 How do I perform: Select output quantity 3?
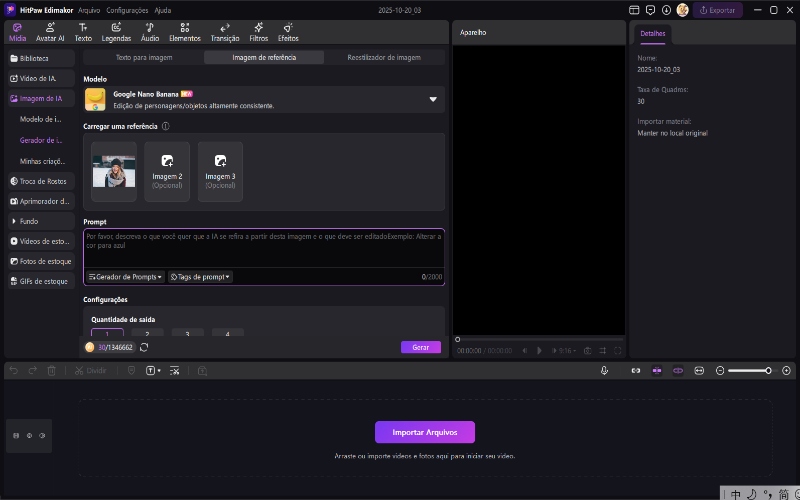pos(187,334)
